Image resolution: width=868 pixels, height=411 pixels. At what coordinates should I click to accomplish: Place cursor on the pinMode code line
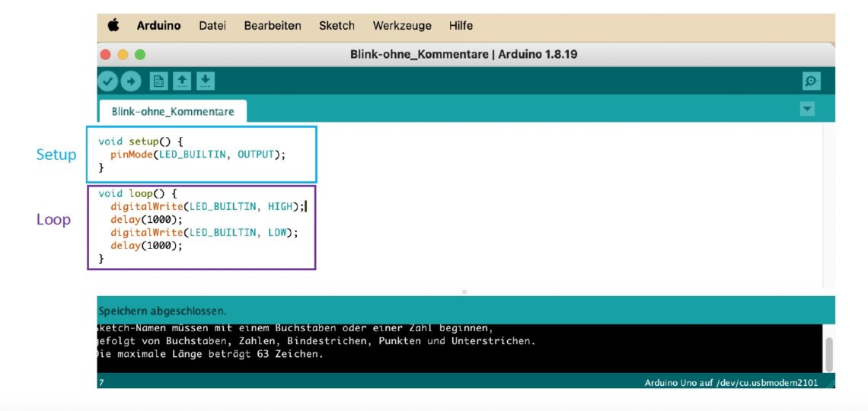click(x=198, y=155)
